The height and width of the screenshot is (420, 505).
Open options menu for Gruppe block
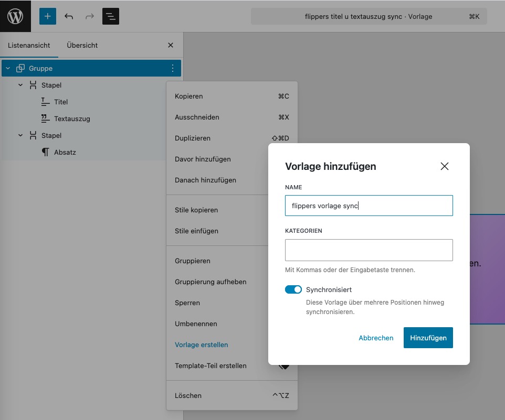(x=173, y=68)
